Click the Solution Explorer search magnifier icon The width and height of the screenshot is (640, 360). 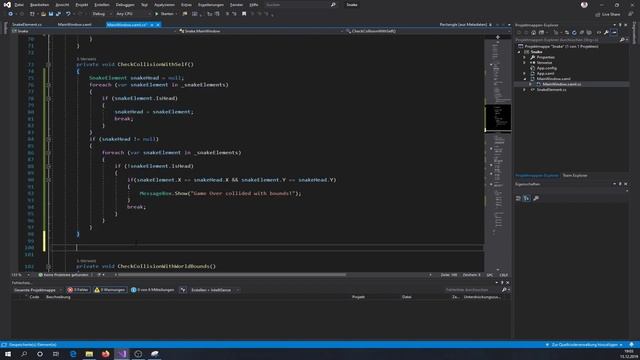click(x=622, y=40)
